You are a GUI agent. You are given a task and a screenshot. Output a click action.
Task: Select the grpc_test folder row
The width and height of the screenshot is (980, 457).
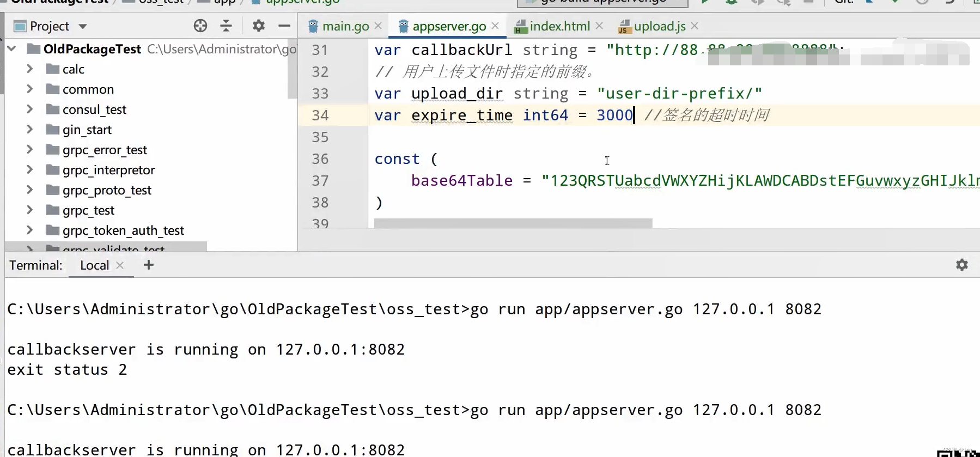pos(151,210)
